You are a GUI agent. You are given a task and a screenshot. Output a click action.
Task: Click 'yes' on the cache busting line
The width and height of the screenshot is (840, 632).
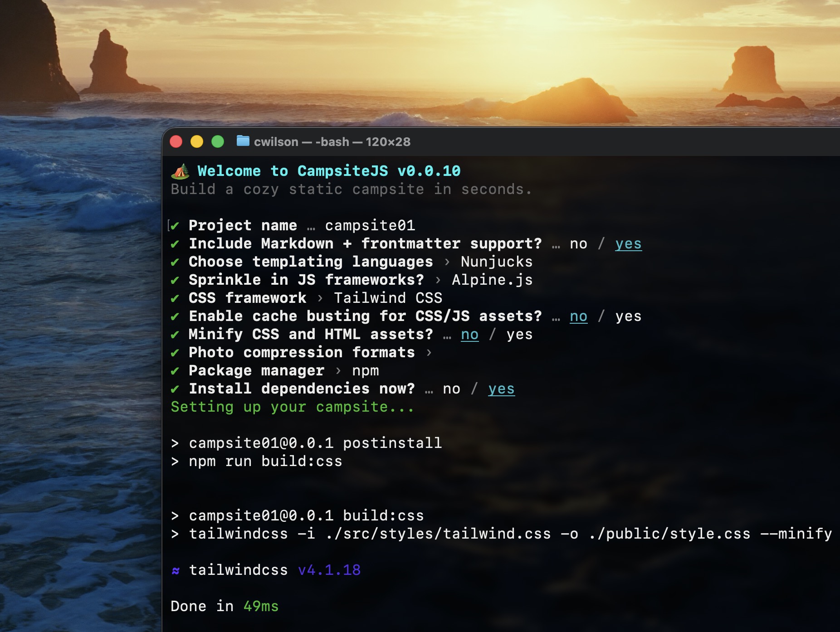pos(628,316)
